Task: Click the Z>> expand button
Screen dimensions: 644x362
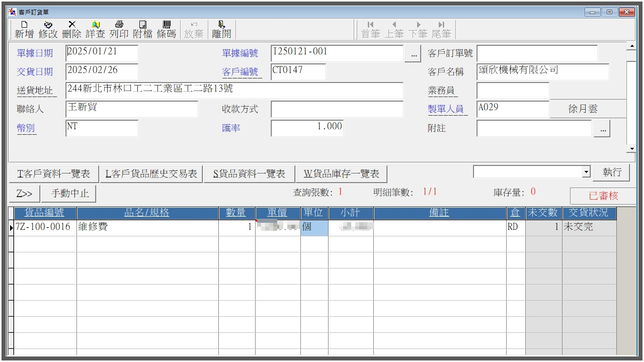Action: [24, 194]
